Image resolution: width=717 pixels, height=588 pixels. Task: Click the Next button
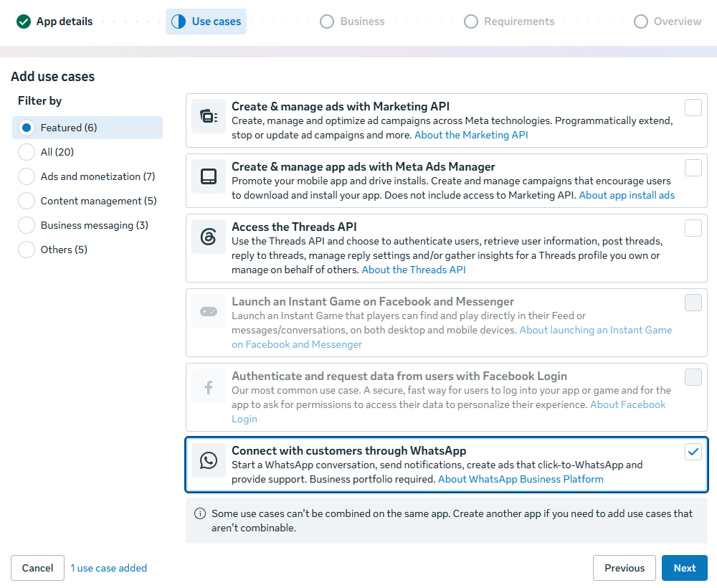685,568
